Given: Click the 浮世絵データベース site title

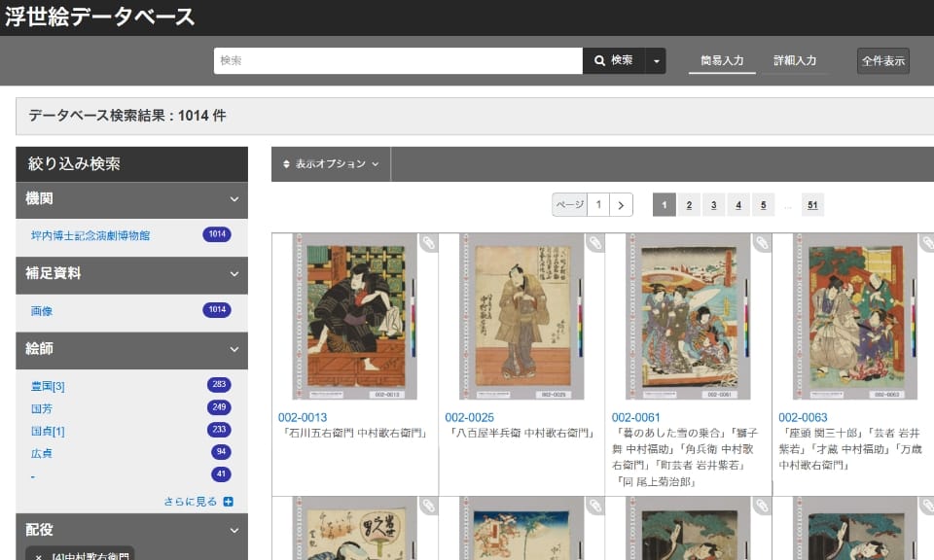Looking at the screenshot, I should (100, 17).
